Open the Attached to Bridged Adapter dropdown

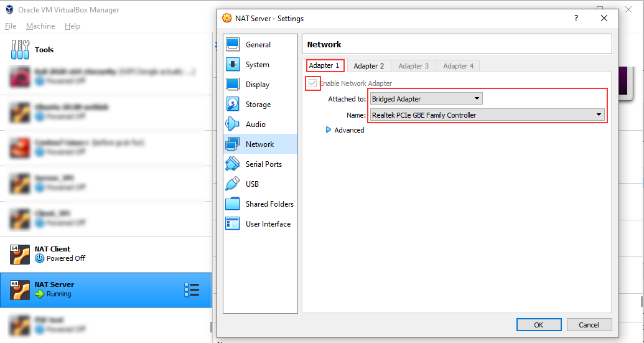pos(426,99)
